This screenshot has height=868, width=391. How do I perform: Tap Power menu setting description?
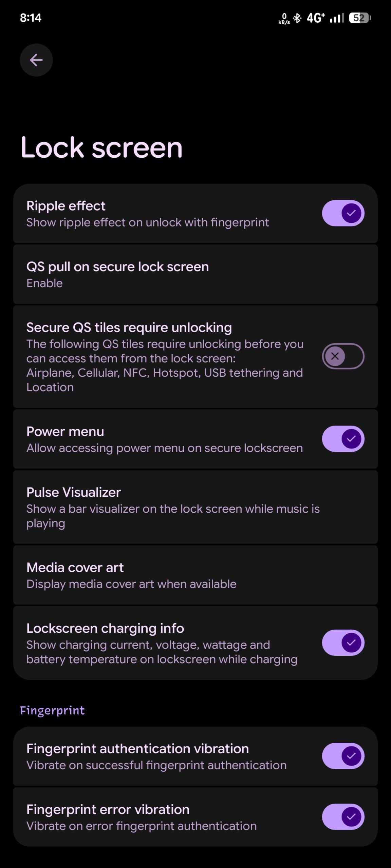164,448
